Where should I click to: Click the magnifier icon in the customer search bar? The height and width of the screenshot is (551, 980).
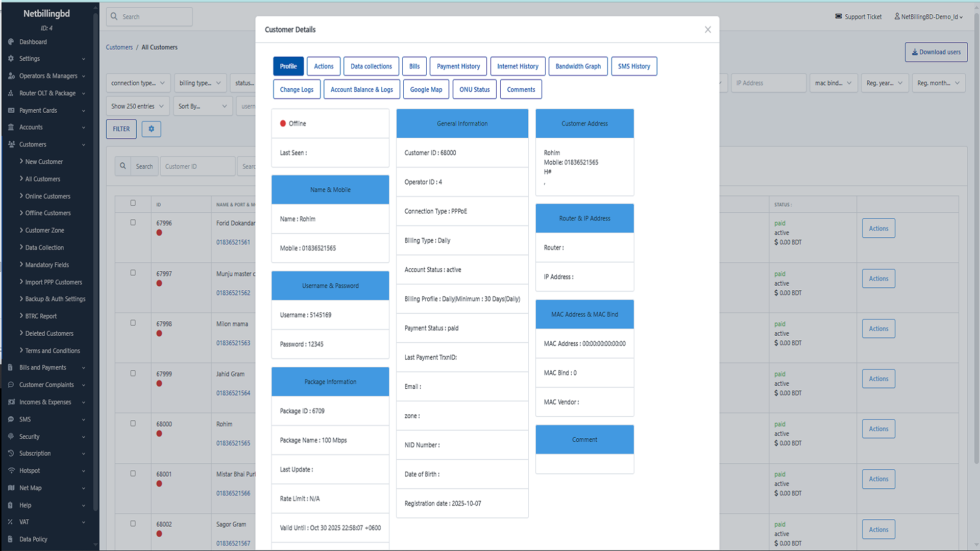tap(123, 166)
